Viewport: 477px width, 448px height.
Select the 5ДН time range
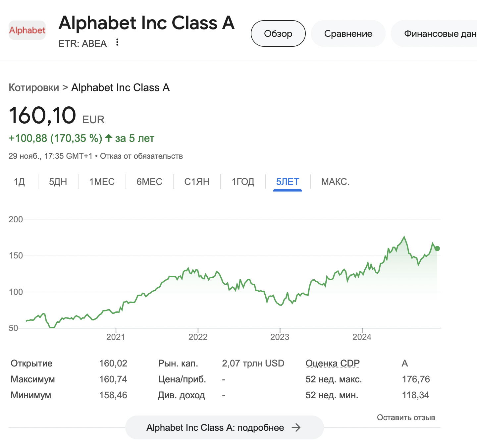point(58,182)
